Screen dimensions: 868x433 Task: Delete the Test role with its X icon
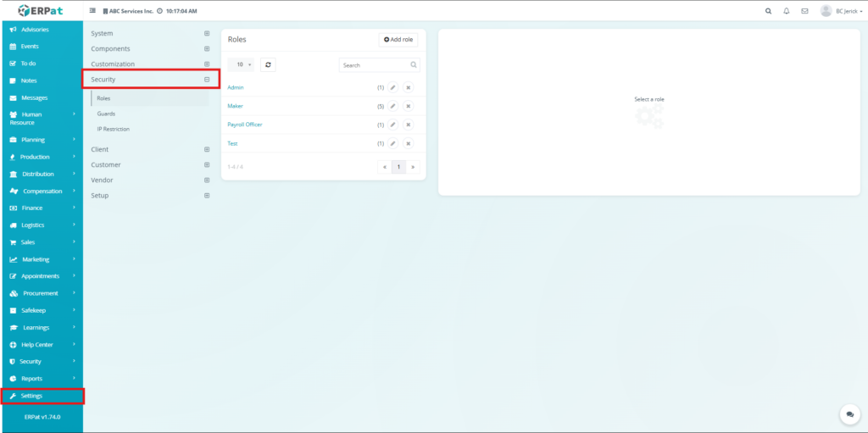pos(408,143)
